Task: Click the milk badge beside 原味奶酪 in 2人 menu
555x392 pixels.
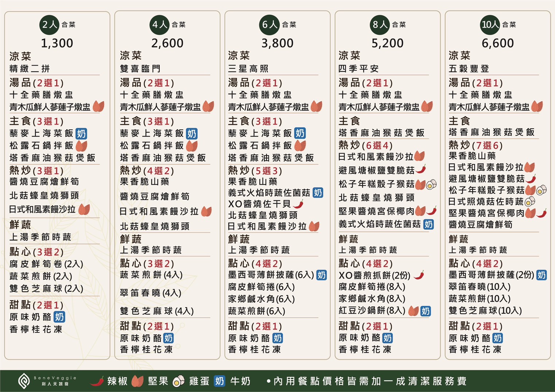Action: pyautogui.click(x=59, y=317)
